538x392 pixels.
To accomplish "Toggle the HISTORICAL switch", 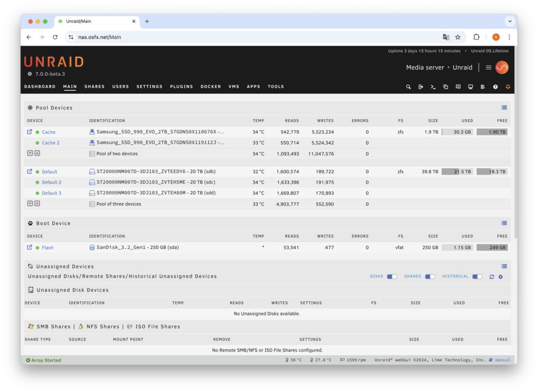I will click(477, 277).
